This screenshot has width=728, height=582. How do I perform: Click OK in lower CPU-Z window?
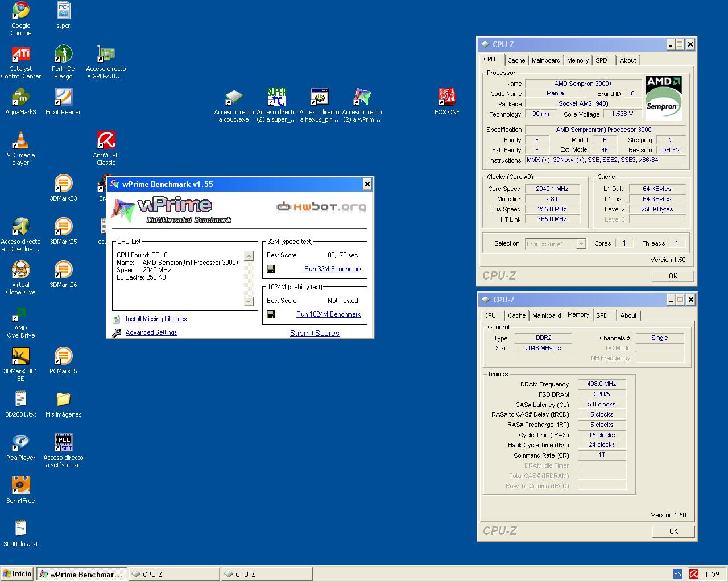click(x=673, y=531)
